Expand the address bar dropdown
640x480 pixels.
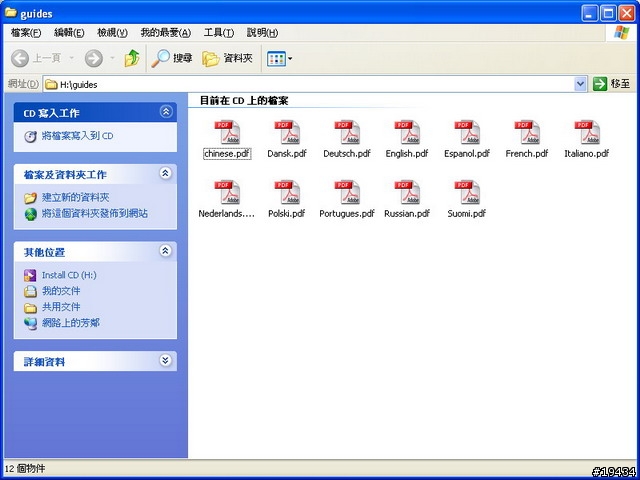[580, 84]
